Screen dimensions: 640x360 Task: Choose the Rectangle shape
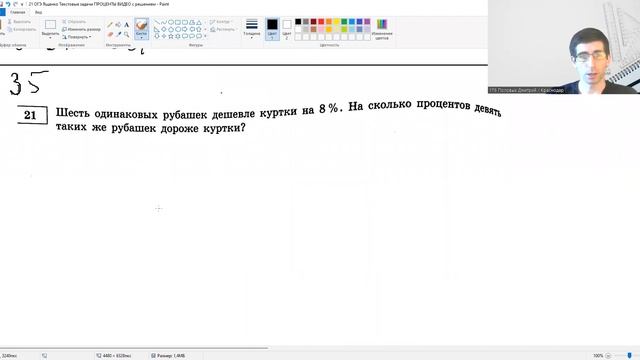178,22
